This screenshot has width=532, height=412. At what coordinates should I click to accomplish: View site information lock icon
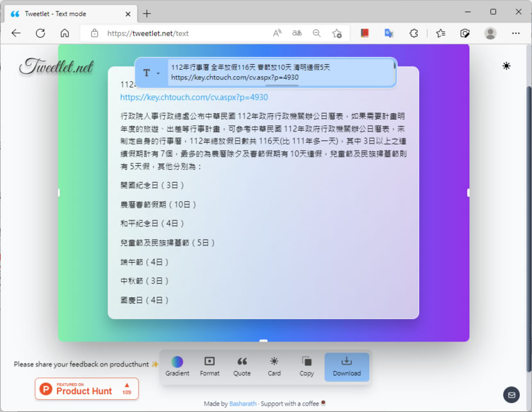click(95, 33)
